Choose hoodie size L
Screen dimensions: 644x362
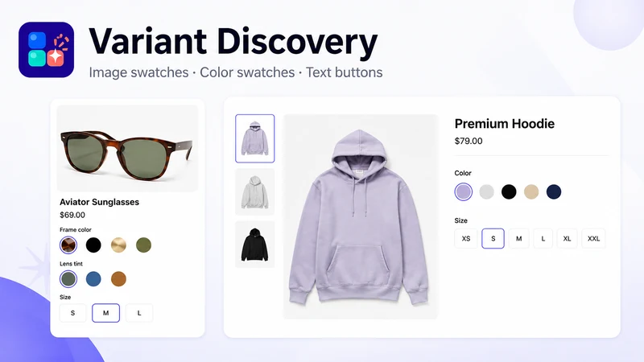pyautogui.click(x=543, y=238)
